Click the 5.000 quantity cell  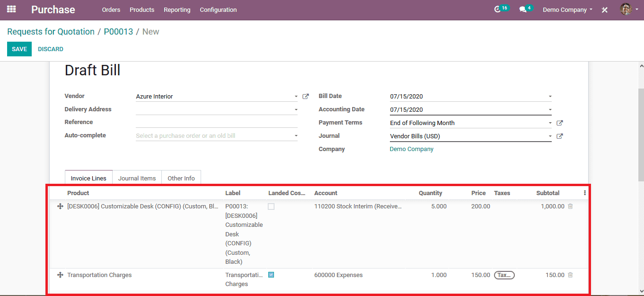[x=439, y=206]
